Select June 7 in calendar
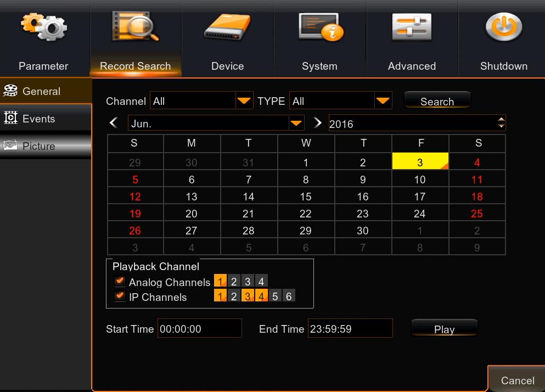This screenshot has height=392, width=545. tap(249, 179)
